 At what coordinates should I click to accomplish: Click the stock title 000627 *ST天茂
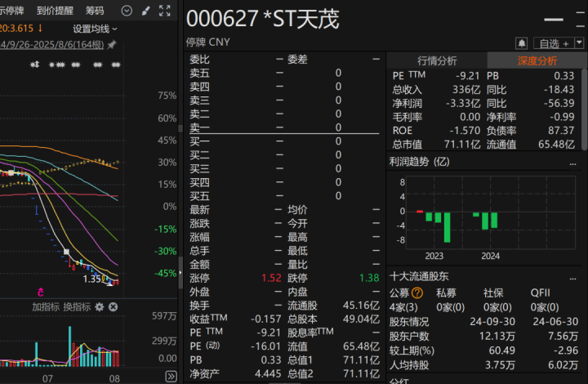click(262, 19)
